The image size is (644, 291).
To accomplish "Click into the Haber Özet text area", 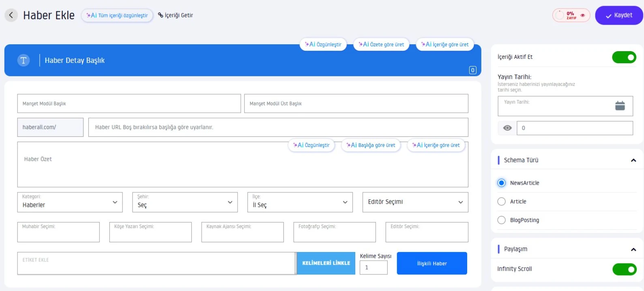I will [243, 164].
